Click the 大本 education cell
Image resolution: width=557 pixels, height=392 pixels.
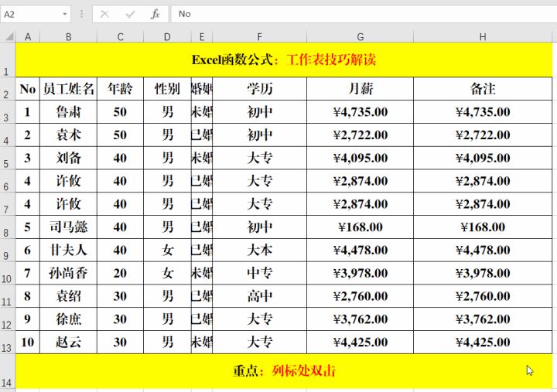(260, 251)
